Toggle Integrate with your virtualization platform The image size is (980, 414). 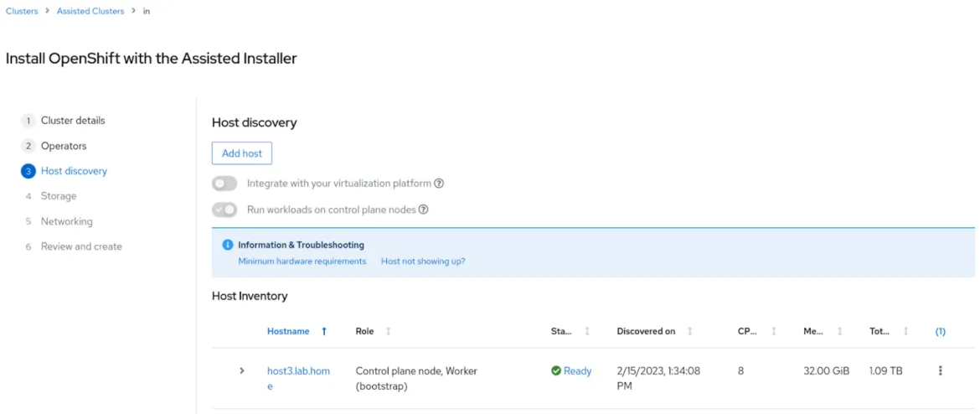pos(224,184)
